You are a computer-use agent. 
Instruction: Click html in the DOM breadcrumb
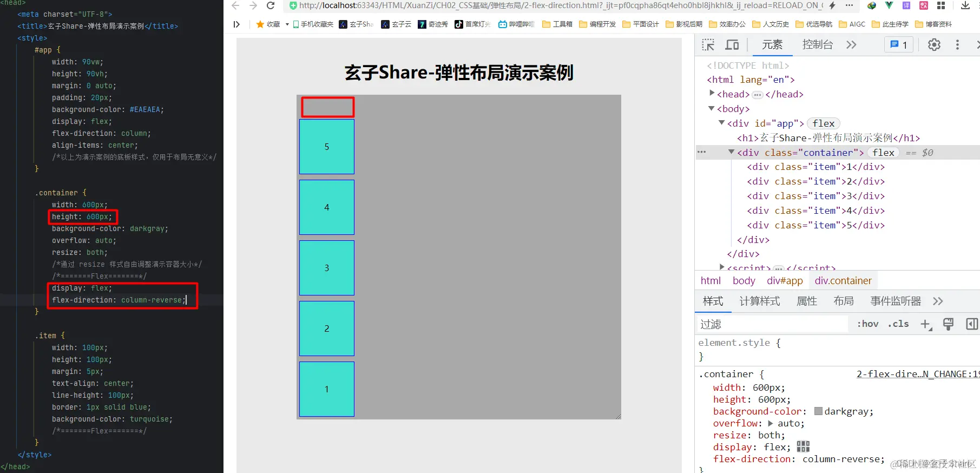(711, 280)
